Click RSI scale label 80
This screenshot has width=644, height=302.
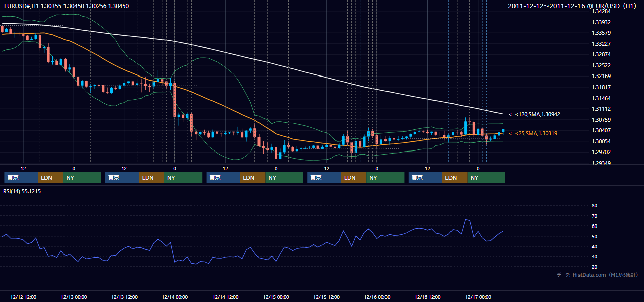click(594, 206)
